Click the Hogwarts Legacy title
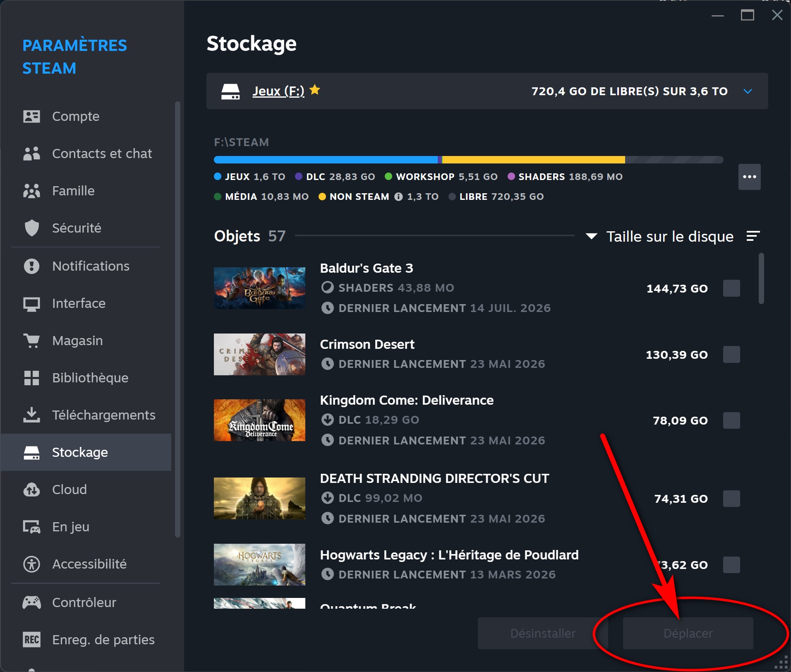 449,555
